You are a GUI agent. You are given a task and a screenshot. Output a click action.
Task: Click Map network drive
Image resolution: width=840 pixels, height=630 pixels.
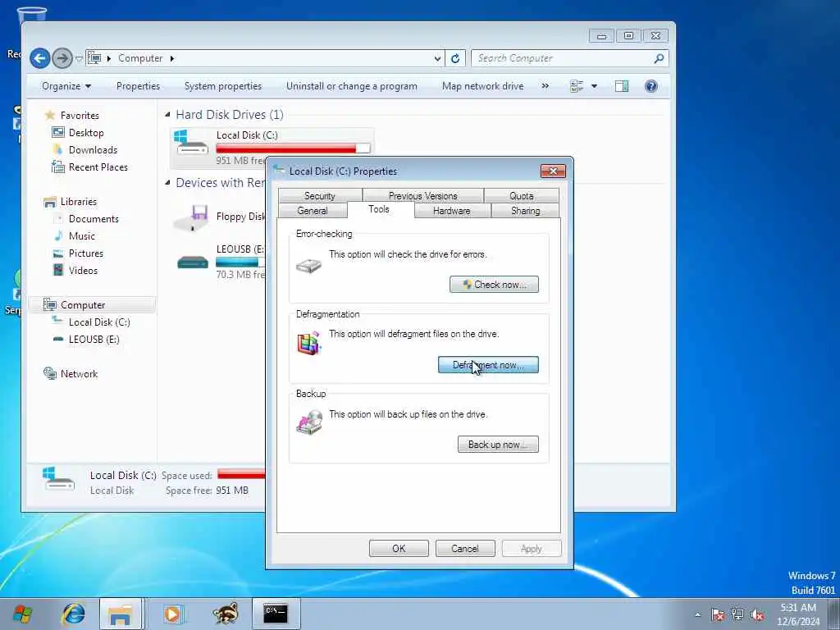[x=482, y=86]
